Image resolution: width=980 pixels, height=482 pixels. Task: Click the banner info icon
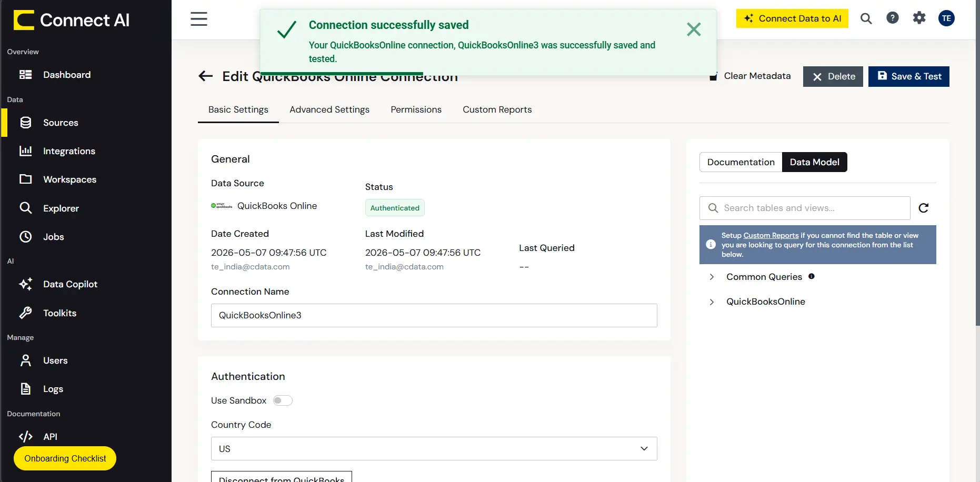click(711, 245)
